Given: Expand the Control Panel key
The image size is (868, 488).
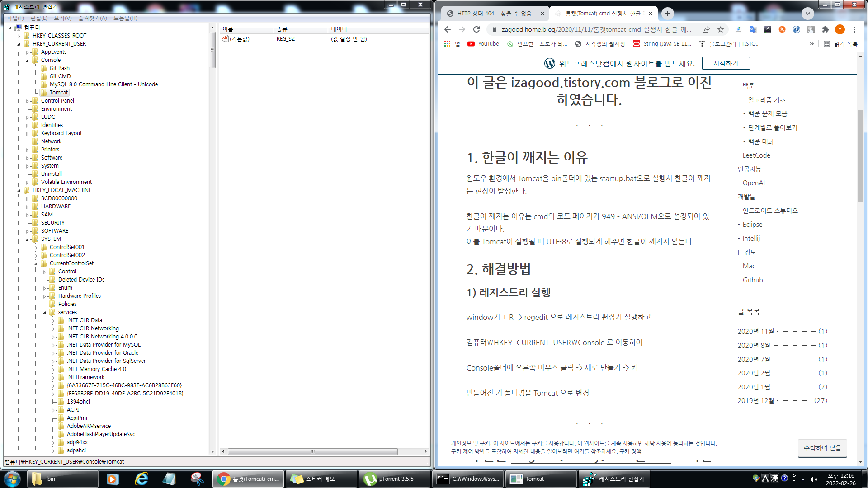Looking at the screenshot, I should click(27, 101).
